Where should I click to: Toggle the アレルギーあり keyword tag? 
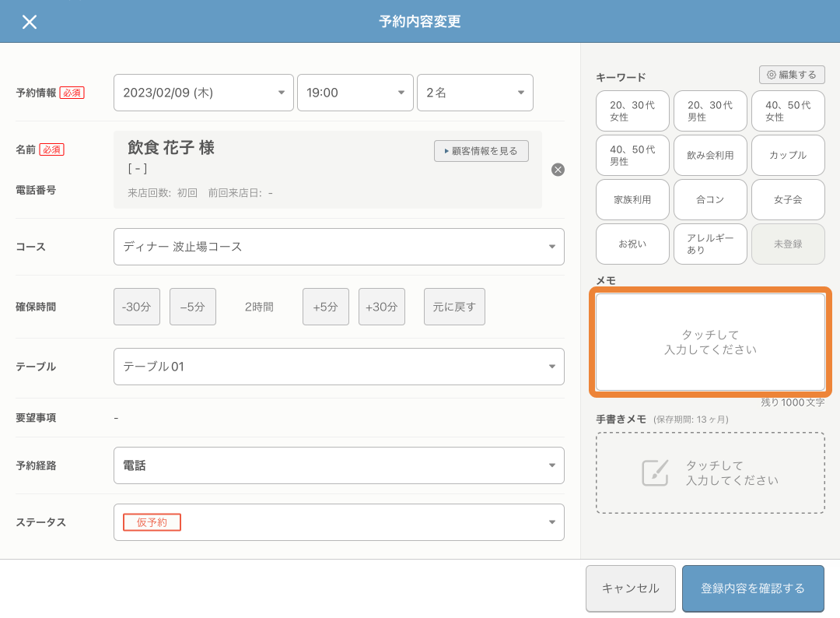(709, 244)
